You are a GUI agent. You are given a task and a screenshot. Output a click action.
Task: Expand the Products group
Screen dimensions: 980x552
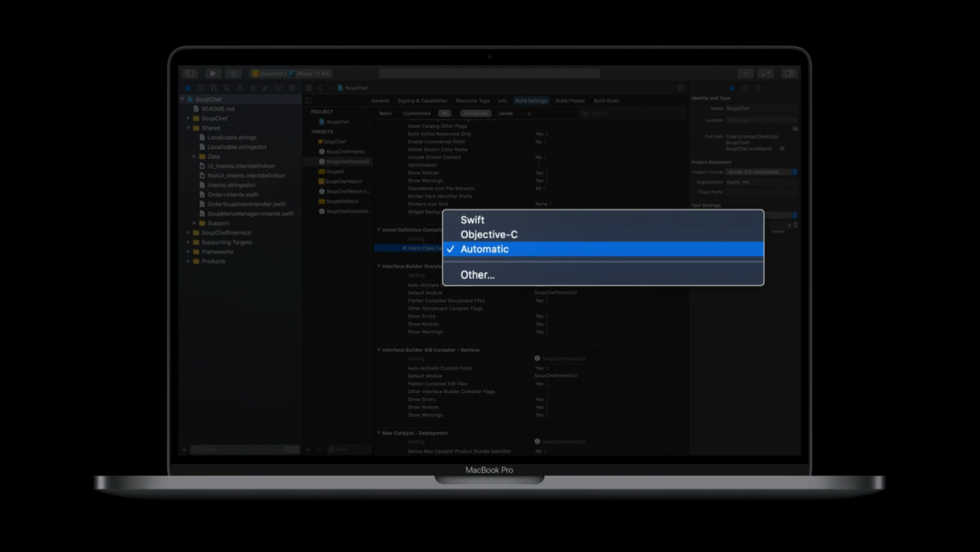tap(188, 261)
